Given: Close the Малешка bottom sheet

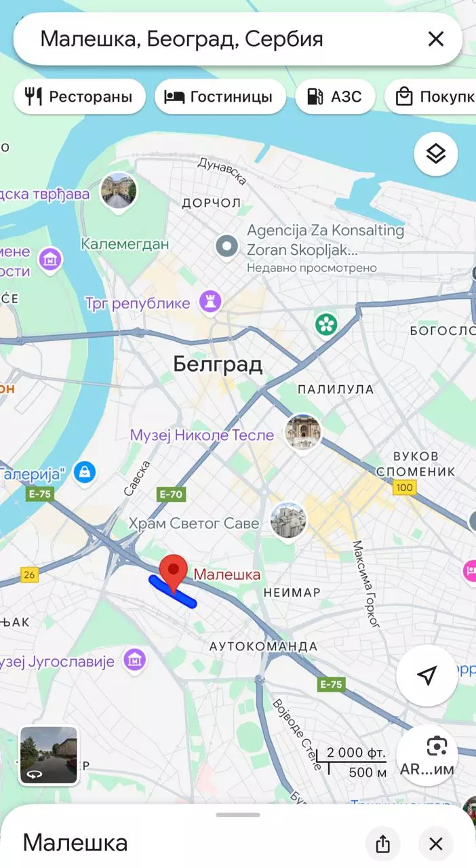Looking at the screenshot, I should [436, 844].
